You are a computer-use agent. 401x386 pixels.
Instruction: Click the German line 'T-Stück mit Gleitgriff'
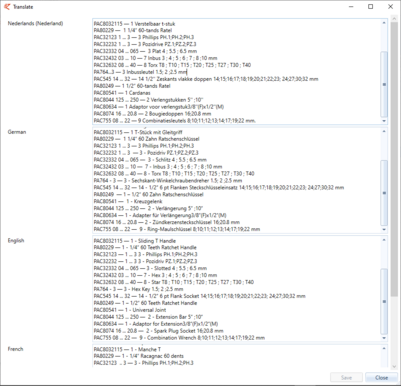[x=138, y=132]
